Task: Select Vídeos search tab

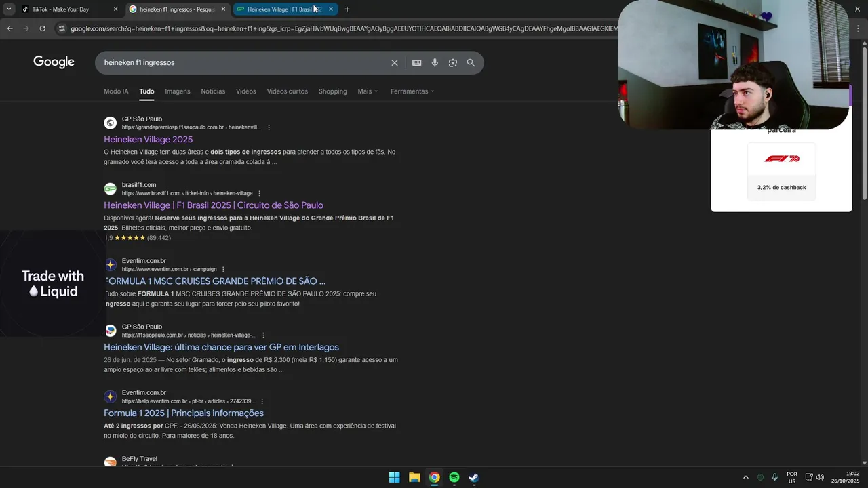Action: (x=246, y=91)
